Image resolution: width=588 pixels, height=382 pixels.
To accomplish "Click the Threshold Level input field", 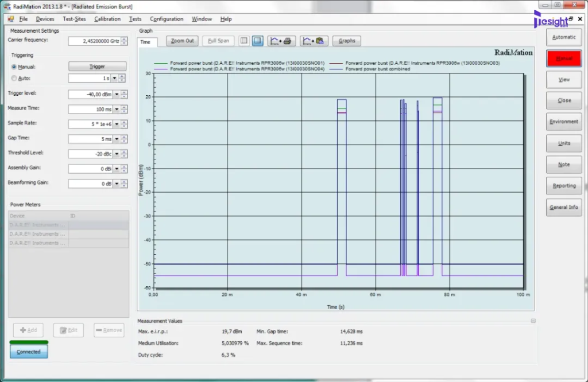I will click(x=90, y=154).
